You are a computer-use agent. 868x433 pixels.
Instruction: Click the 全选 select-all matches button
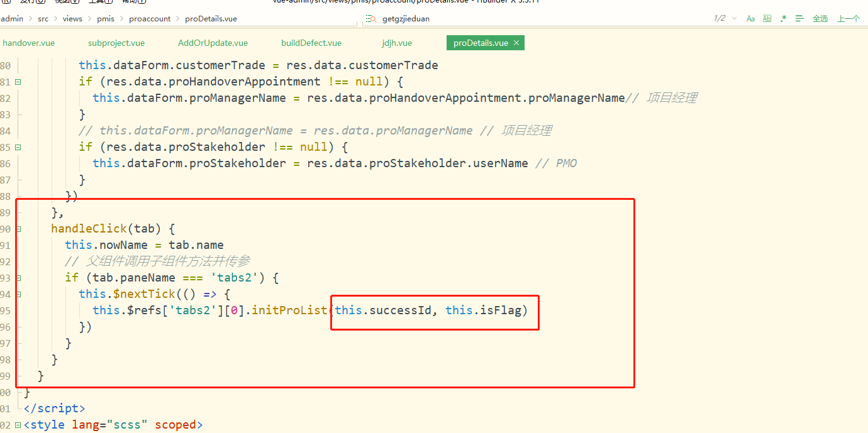tap(820, 19)
